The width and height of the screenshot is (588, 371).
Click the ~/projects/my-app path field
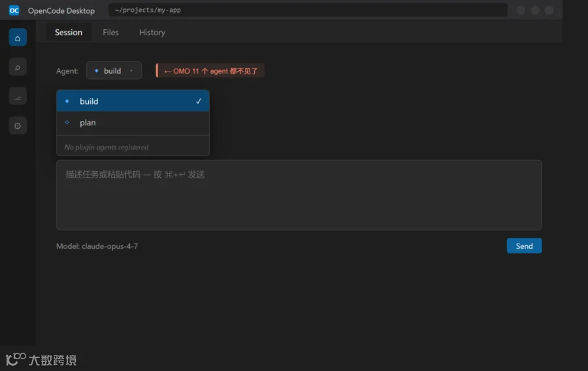click(x=308, y=10)
